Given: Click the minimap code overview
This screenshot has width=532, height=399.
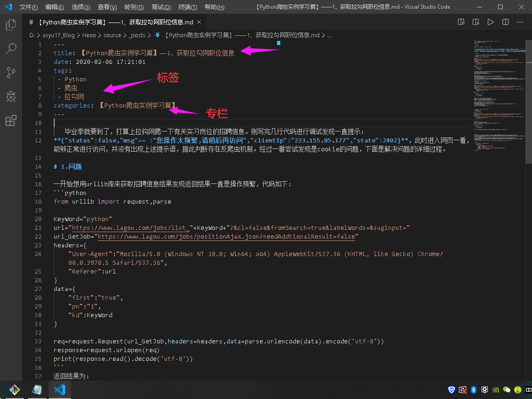Looking at the screenshot, I should [x=499, y=95].
